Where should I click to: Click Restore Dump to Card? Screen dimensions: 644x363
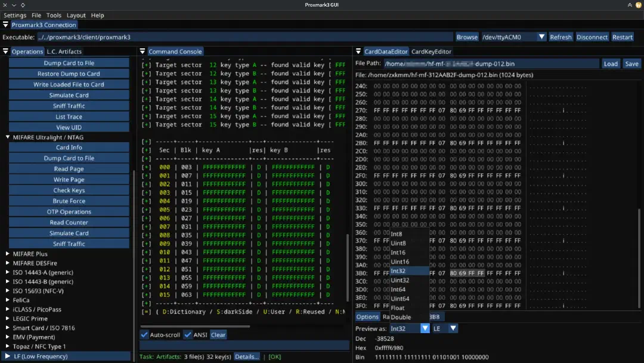pos(69,73)
